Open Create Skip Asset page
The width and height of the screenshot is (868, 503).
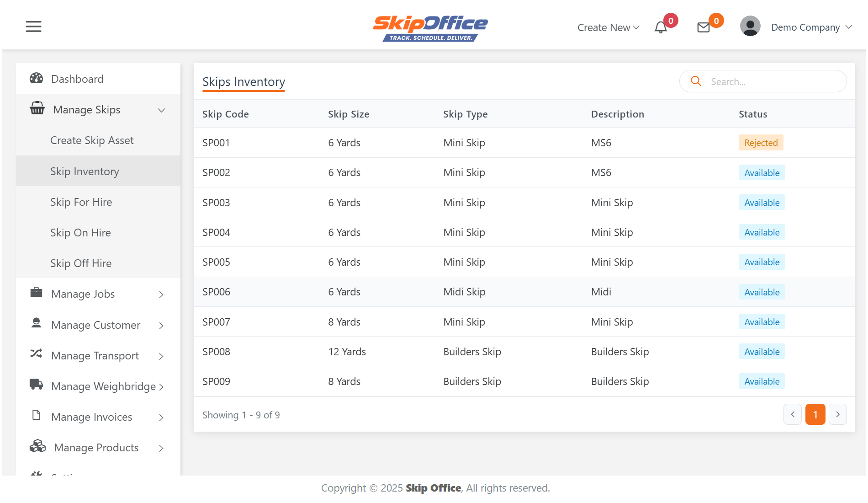coord(92,140)
